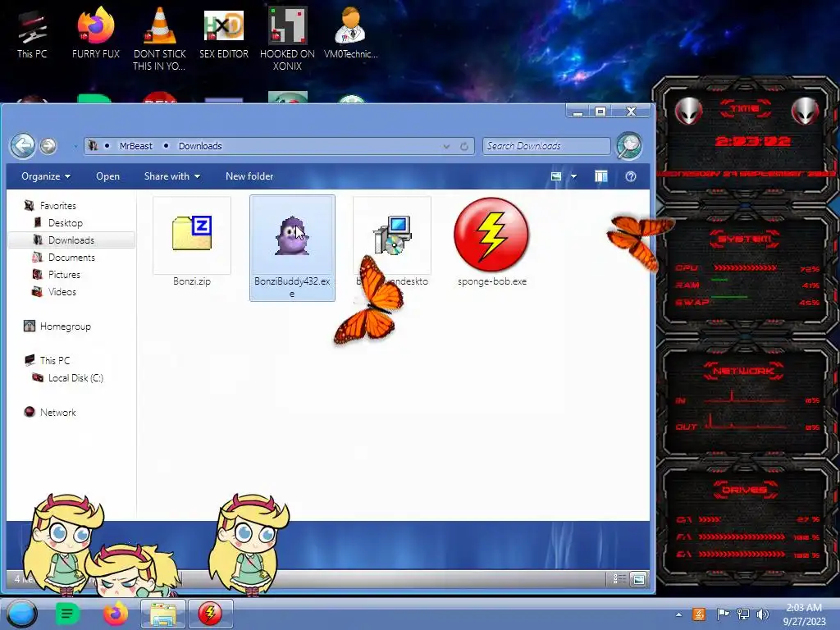The width and height of the screenshot is (840, 630).
Task: Select Pictures in the navigation pane
Action: point(64,274)
